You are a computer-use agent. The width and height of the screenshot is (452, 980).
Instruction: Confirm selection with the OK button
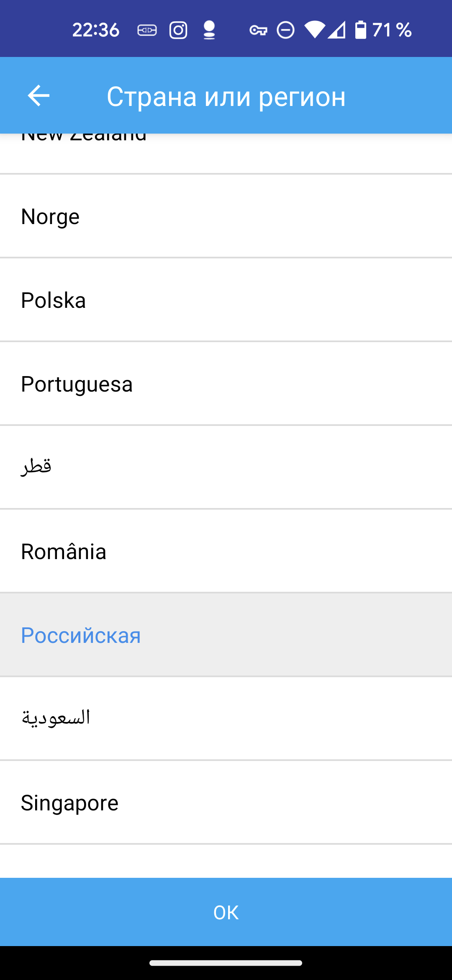click(x=226, y=912)
